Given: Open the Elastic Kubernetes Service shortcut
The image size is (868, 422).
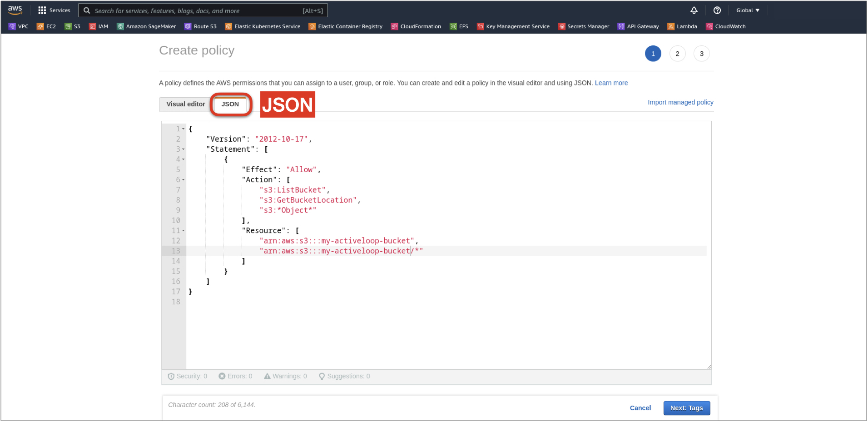Looking at the screenshot, I should tap(263, 26).
